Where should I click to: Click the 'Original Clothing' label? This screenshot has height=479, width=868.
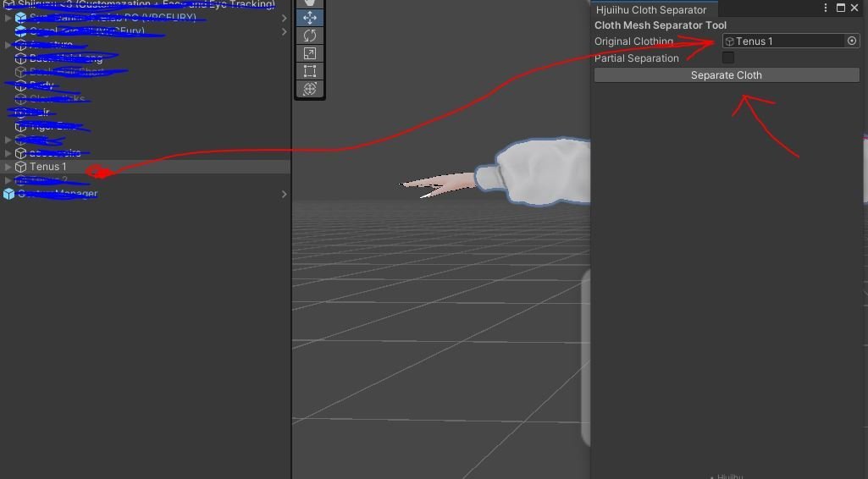(x=633, y=41)
